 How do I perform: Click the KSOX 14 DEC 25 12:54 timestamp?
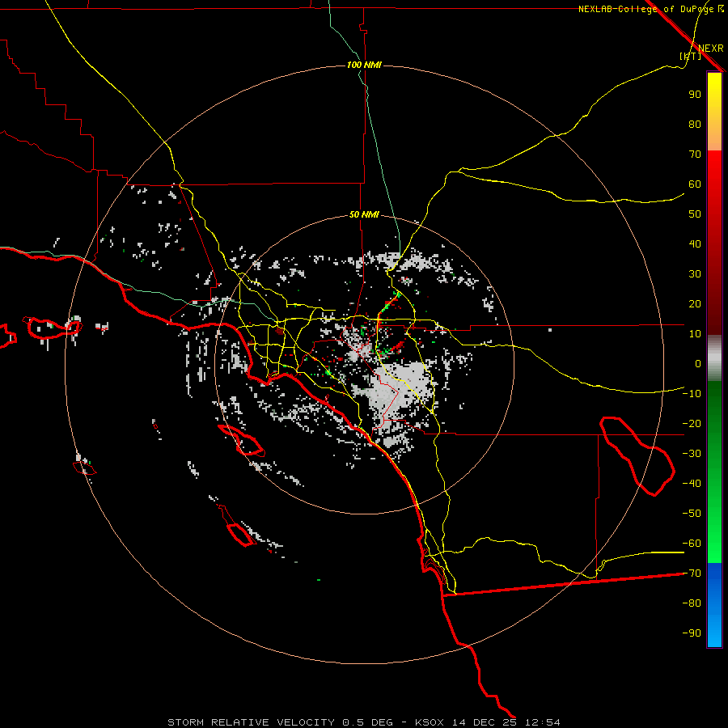coord(488,722)
